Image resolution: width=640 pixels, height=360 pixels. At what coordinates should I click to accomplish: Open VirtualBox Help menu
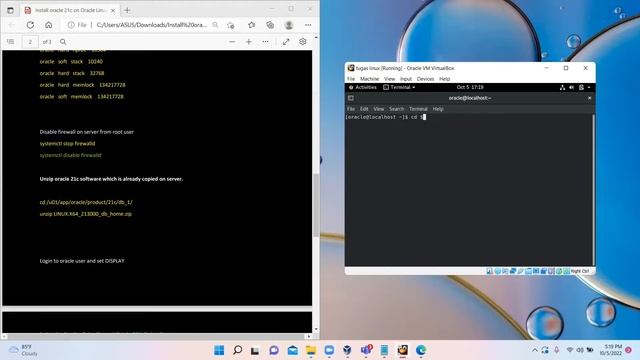444,79
